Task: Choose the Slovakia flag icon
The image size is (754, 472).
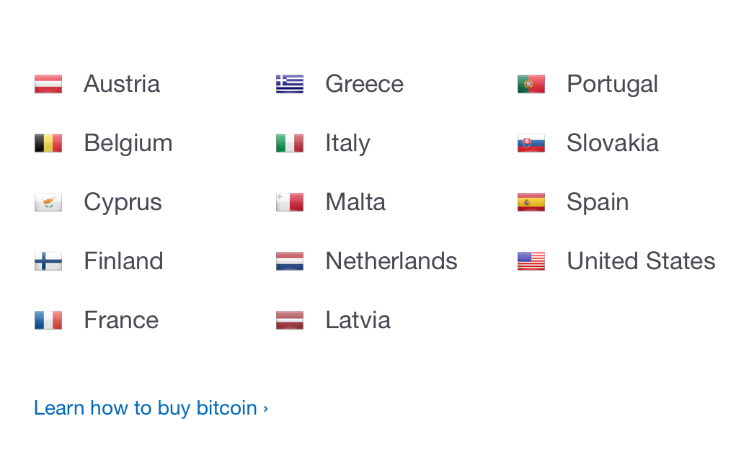Action: pos(531,143)
